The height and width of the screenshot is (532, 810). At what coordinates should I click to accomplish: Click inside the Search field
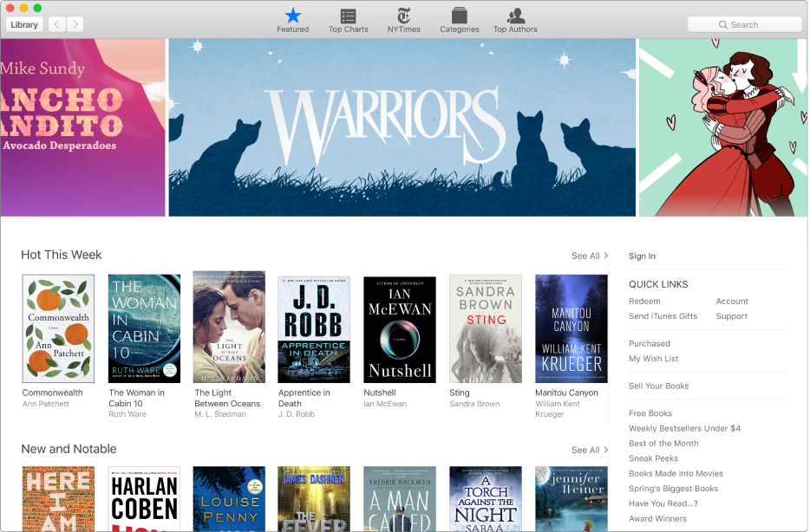[750, 23]
